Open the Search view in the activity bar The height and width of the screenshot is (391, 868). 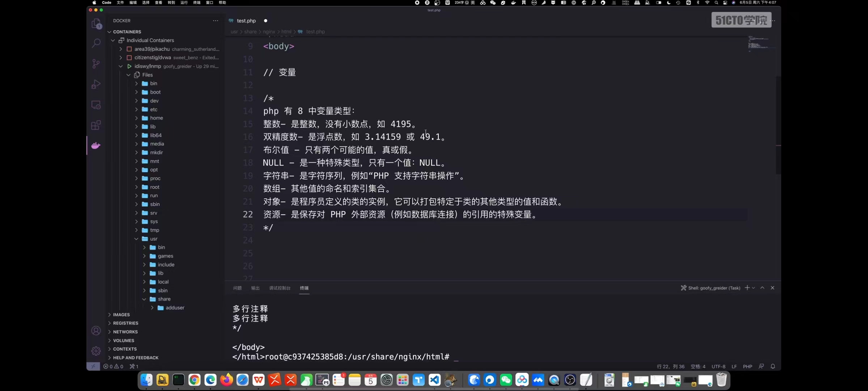(x=96, y=43)
